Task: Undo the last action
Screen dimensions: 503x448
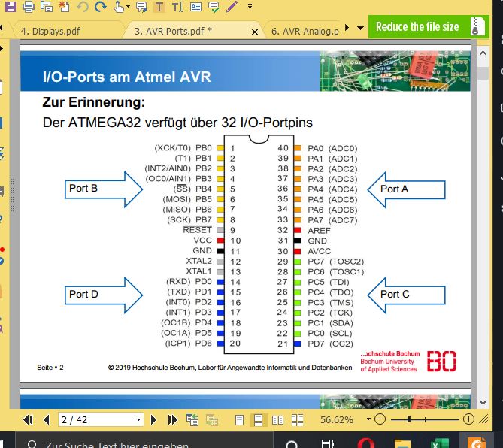Action: [x=83, y=6]
